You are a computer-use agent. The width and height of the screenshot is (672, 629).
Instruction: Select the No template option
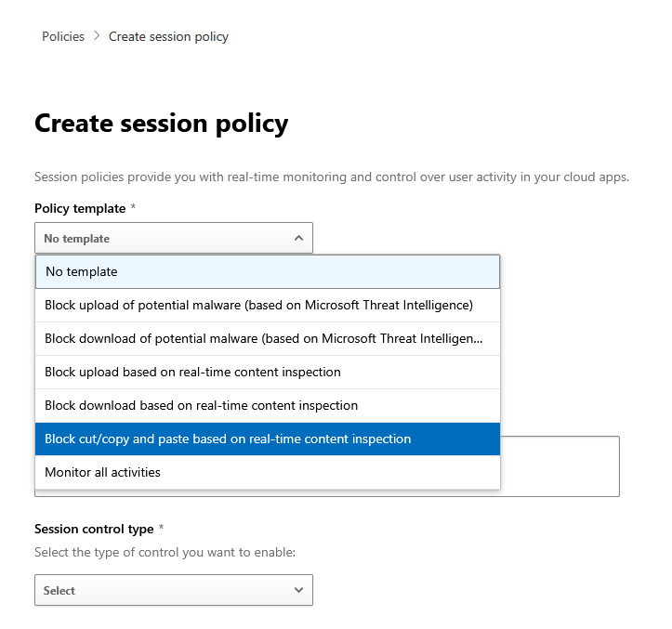tap(268, 271)
